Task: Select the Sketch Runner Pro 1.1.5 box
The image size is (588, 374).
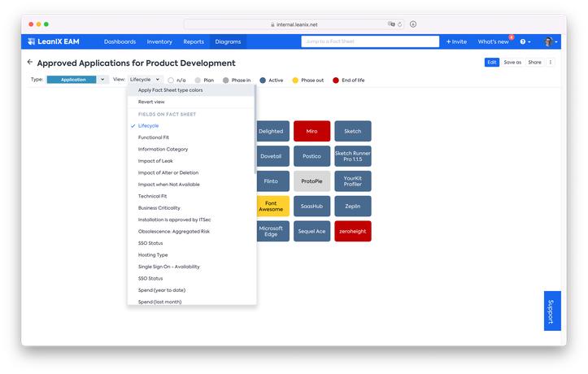Action: point(353,156)
